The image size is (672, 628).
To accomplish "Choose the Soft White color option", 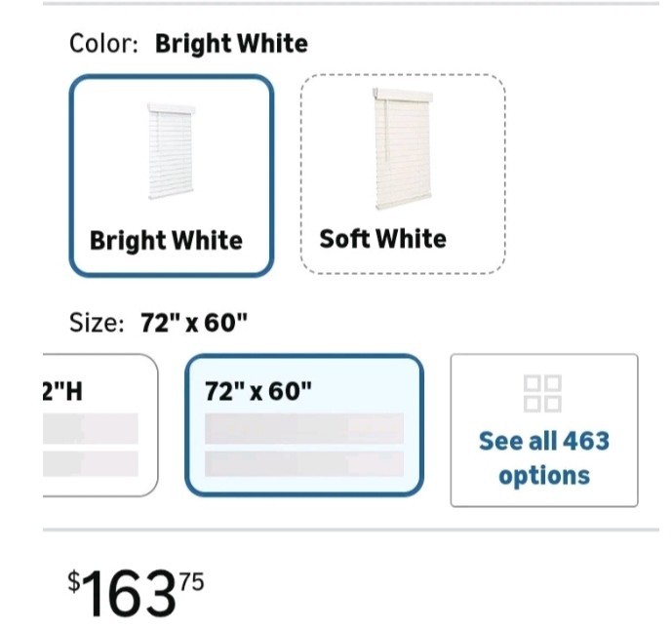I will pyautogui.click(x=403, y=174).
